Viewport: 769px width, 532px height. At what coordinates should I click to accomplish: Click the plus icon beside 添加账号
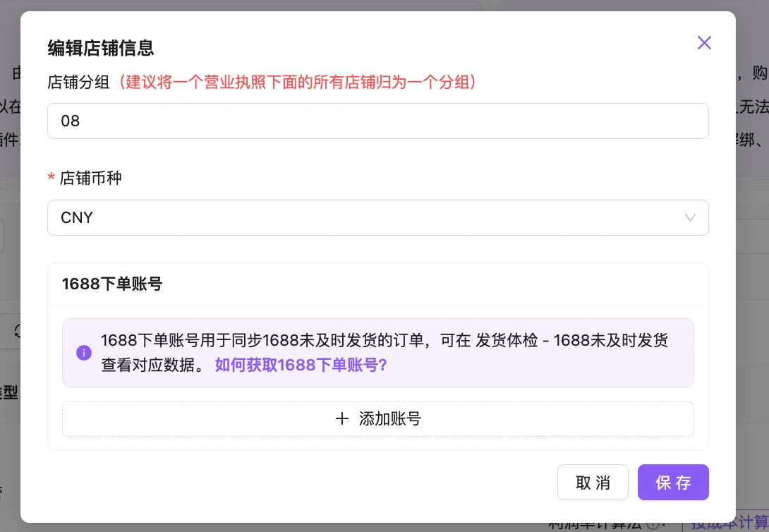(342, 418)
